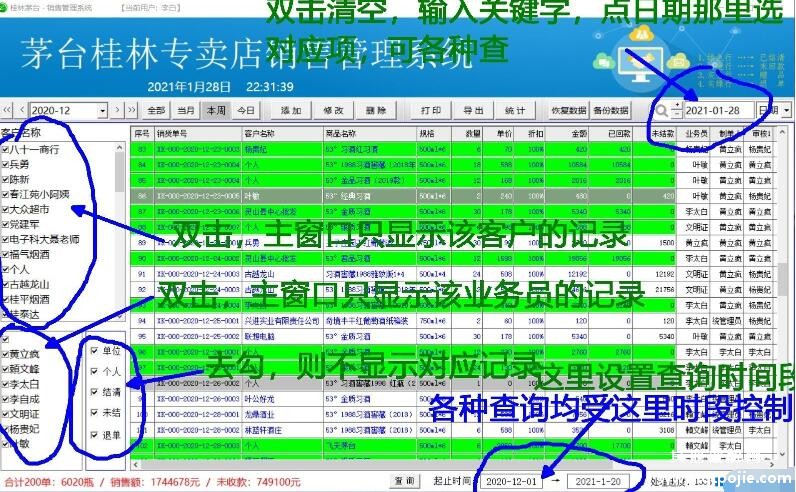Viewport: 796px width, 492px height.
Task: Toggle the 古越龙山 customer checkbox
Action: pos(5,285)
